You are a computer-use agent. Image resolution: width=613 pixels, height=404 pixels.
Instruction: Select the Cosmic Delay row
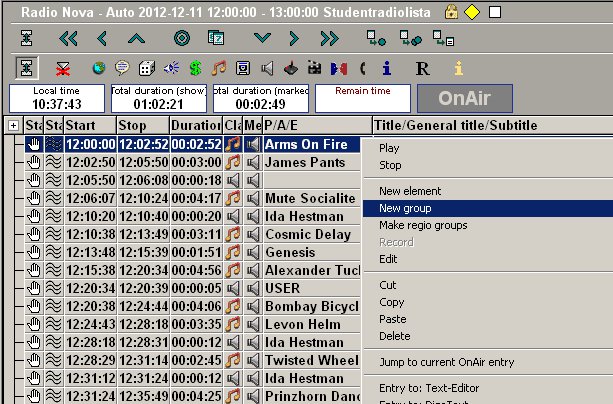(x=192, y=234)
